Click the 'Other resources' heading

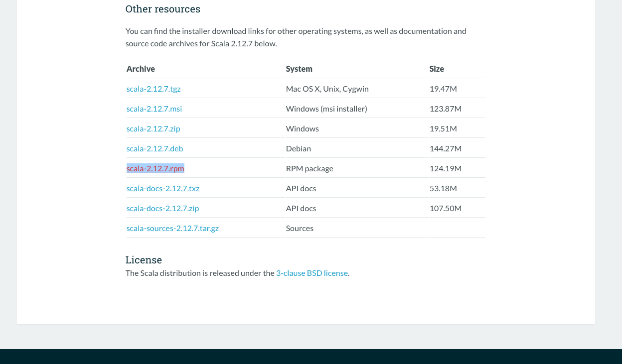click(x=163, y=9)
